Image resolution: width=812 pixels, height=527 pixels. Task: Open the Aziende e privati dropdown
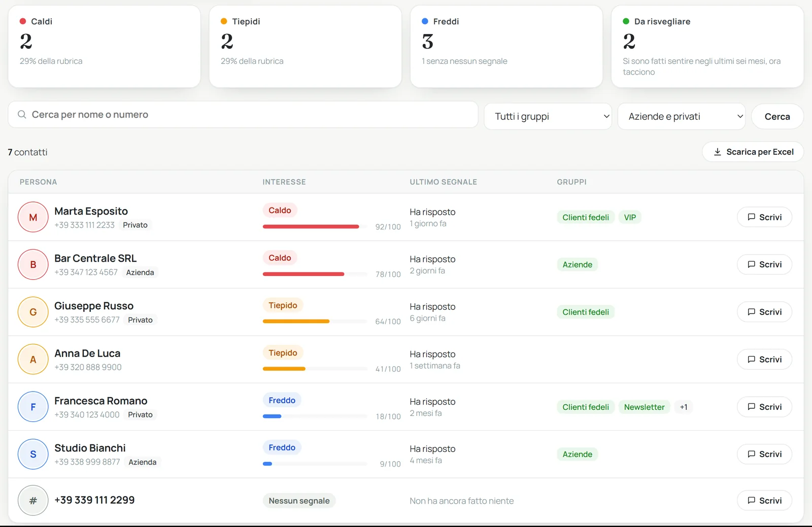pos(681,117)
